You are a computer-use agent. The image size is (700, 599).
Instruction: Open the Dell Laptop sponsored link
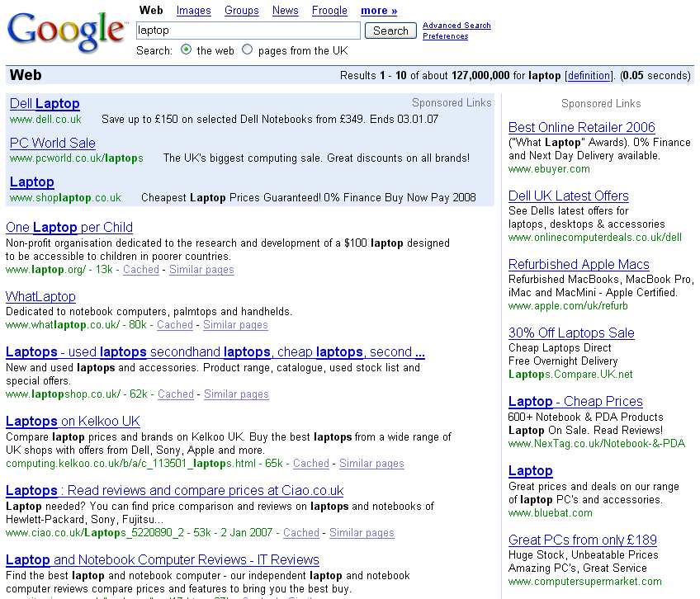coord(45,104)
